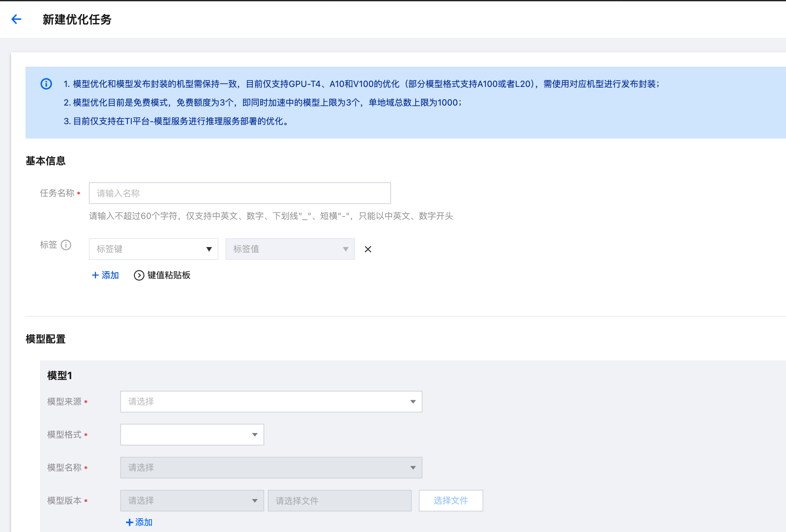Click the blue info icon in the notice banner
The image size is (786, 532).
(x=46, y=84)
